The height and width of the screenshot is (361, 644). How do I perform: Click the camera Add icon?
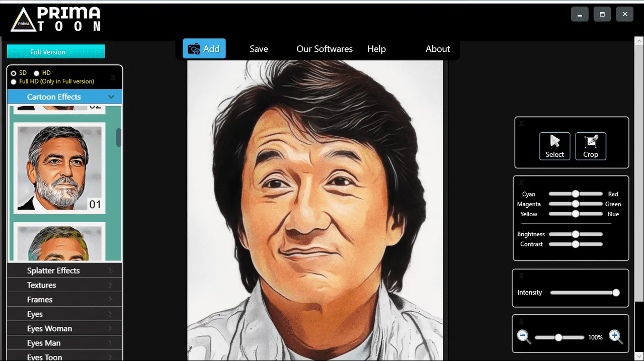coord(194,49)
